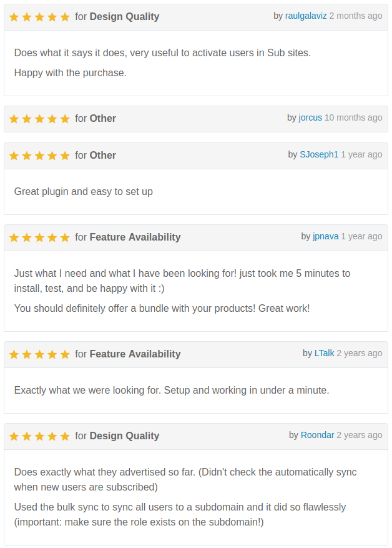Click fifth star in jorcus's review rating
This screenshot has width=392, height=548.
pyautogui.click(x=65, y=119)
